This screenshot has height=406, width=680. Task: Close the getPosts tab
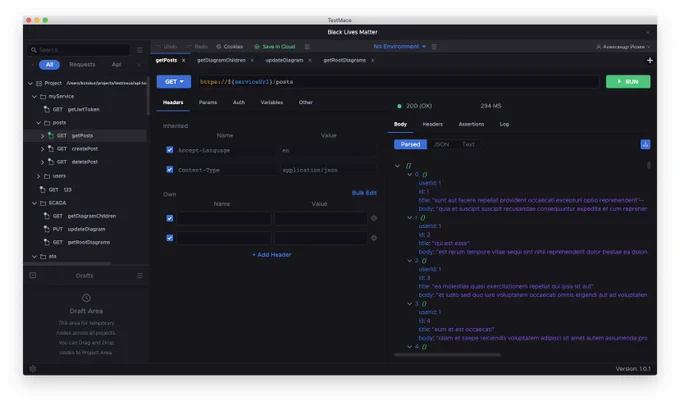pos(183,60)
